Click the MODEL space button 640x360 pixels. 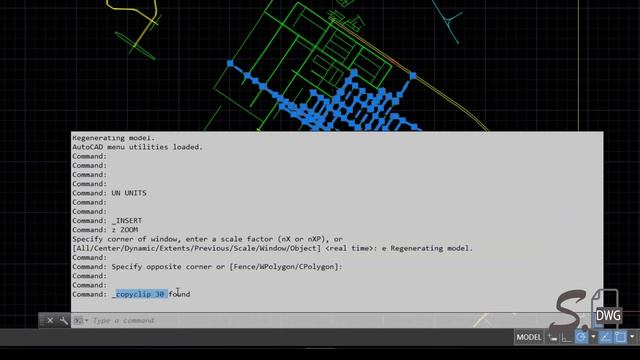coord(529,337)
